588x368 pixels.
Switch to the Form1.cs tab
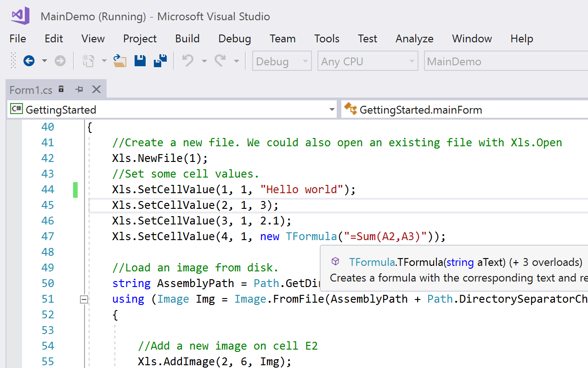(x=31, y=90)
